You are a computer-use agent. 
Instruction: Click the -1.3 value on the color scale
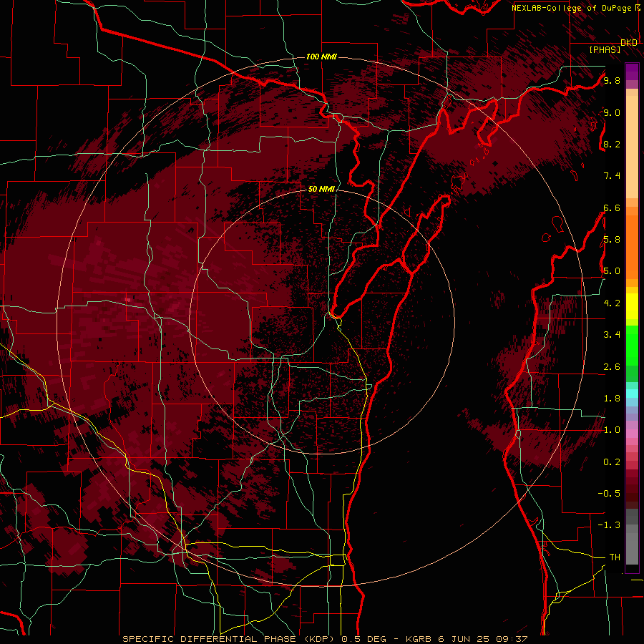point(609,525)
